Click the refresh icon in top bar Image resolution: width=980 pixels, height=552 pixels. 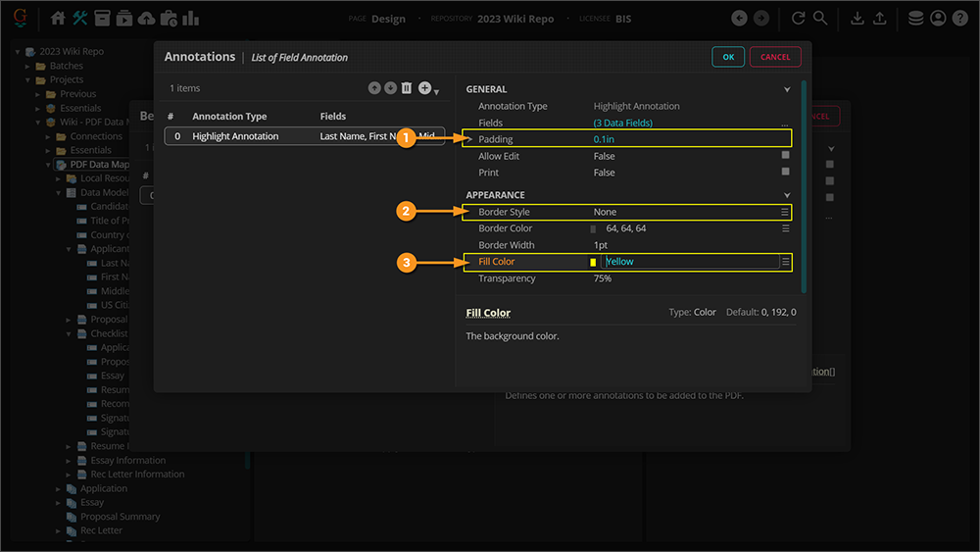[x=798, y=19]
